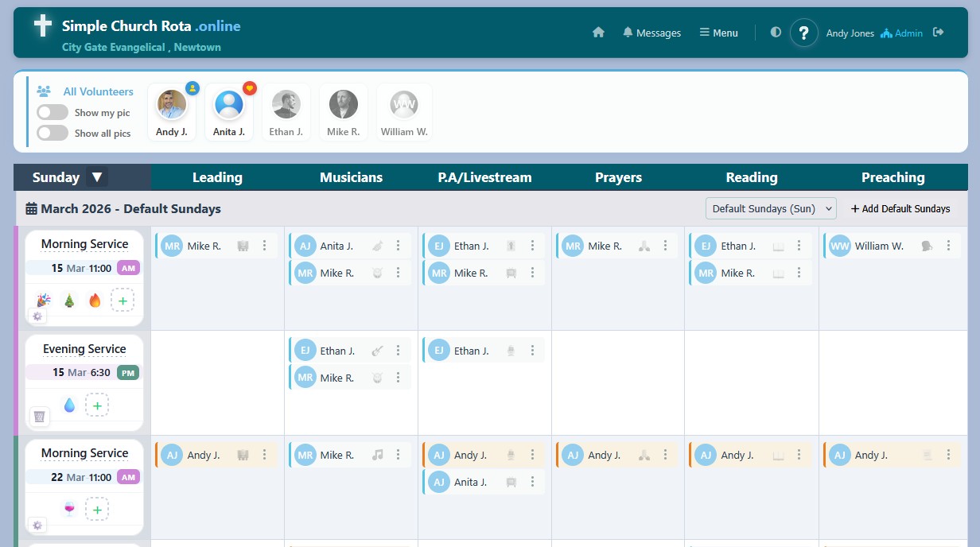The image size is (980, 547).
Task: Open the Menu in the header
Action: [x=718, y=33]
